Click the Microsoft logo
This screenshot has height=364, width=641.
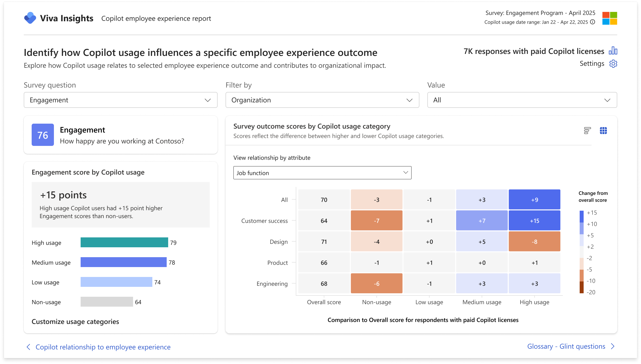click(610, 18)
